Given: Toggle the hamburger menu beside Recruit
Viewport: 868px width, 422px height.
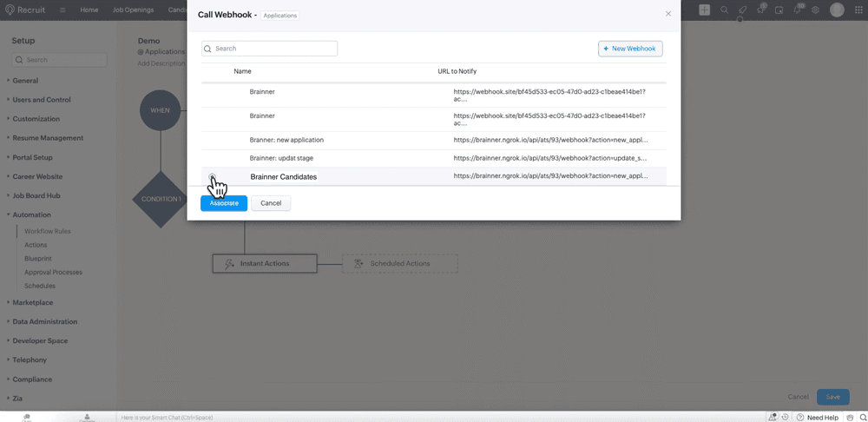Looking at the screenshot, I should pyautogui.click(x=62, y=10).
